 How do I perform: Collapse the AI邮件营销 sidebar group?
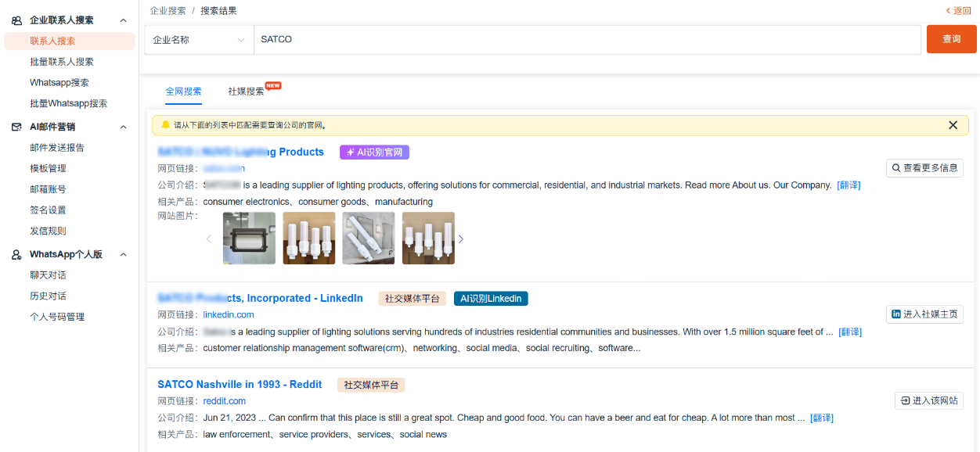[123, 127]
